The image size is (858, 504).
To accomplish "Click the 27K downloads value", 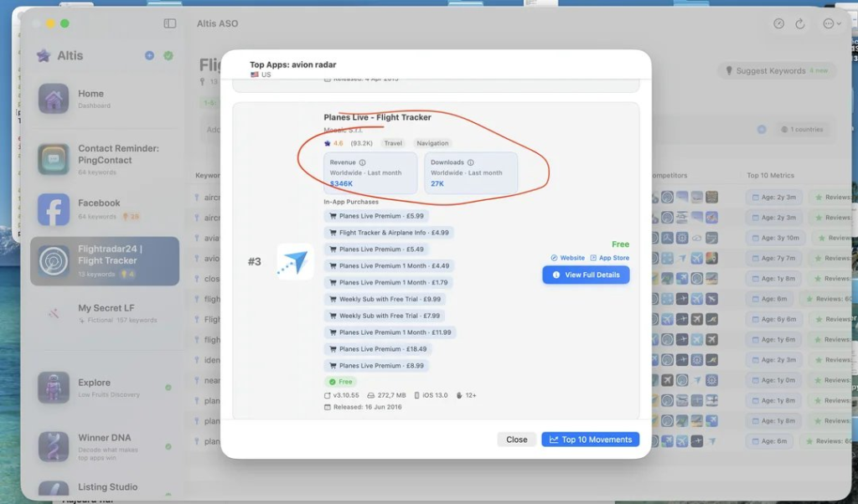I will tap(437, 183).
